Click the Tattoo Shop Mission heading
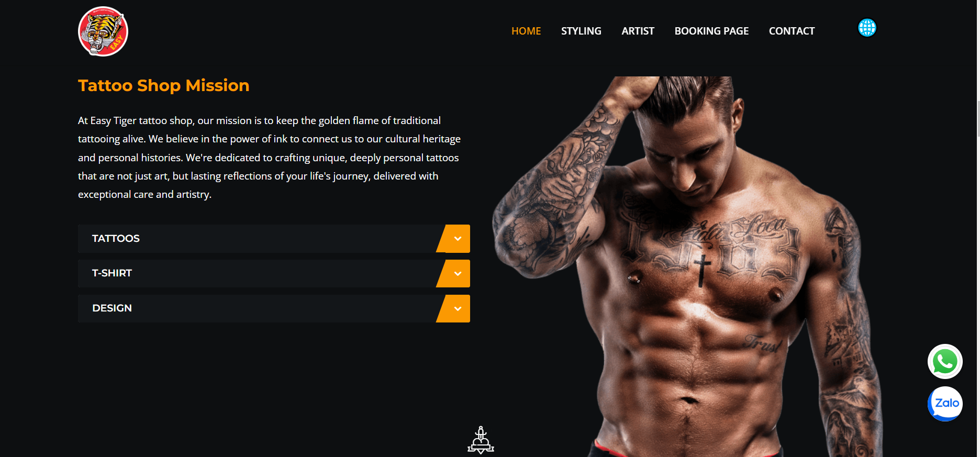980x457 pixels. tap(164, 85)
